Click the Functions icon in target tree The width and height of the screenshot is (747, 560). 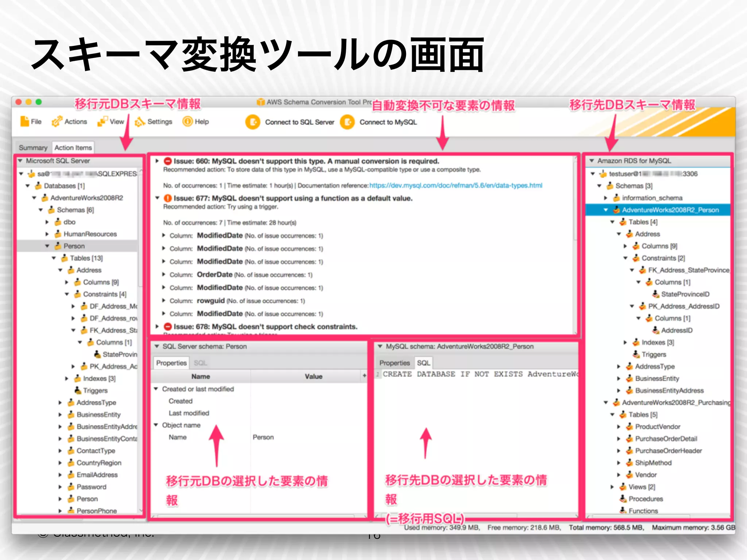coord(623,510)
